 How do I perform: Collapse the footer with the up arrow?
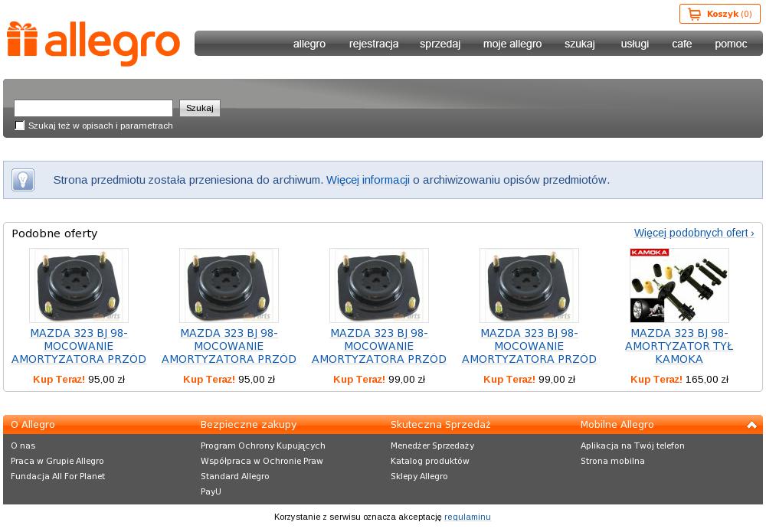(752, 425)
